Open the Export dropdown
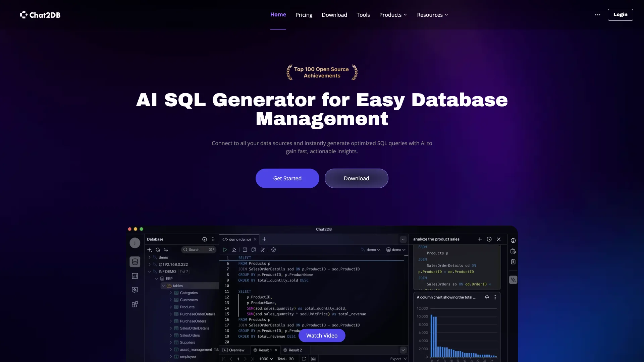Screen dimensions: 644x362 [x=398, y=359]
